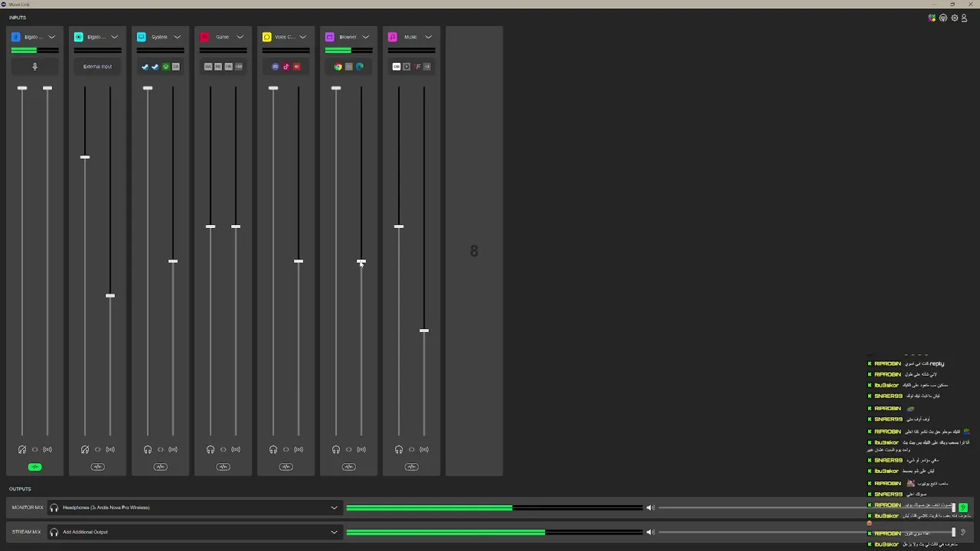Image resolution: width=980 pixels, height=551 pixels.
Task: Click Browser channel stream fader handle
Action: (361, 262)
